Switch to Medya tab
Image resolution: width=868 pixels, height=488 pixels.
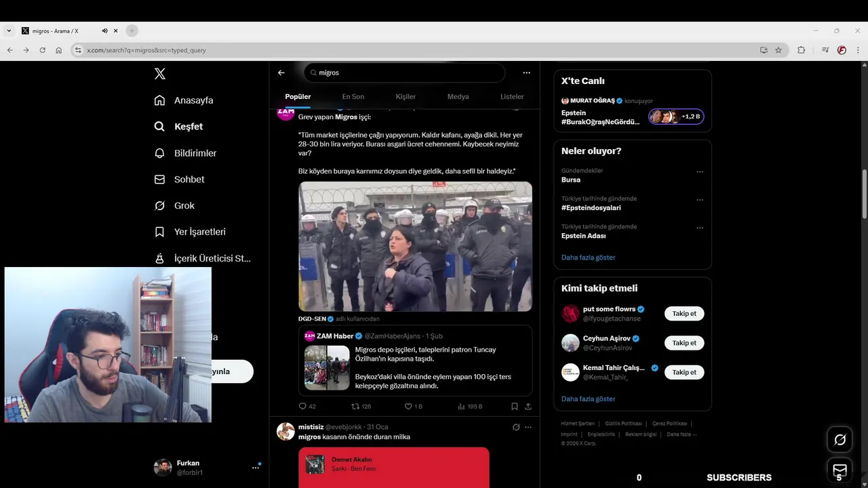click(458, 97)
